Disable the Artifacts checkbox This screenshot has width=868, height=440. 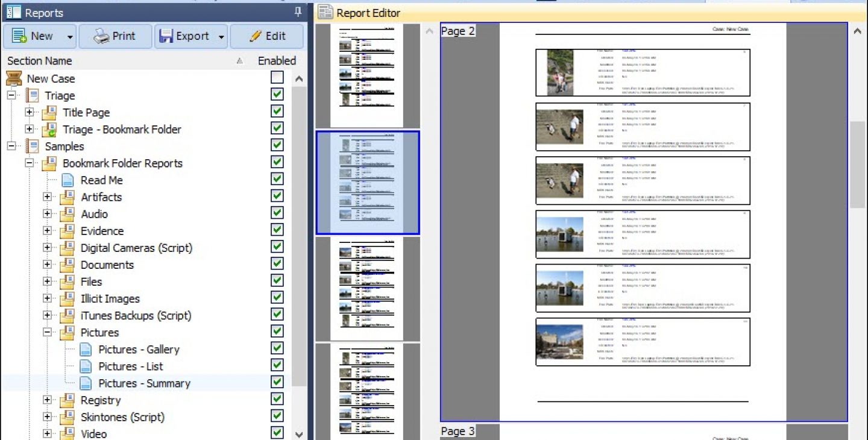277,196
